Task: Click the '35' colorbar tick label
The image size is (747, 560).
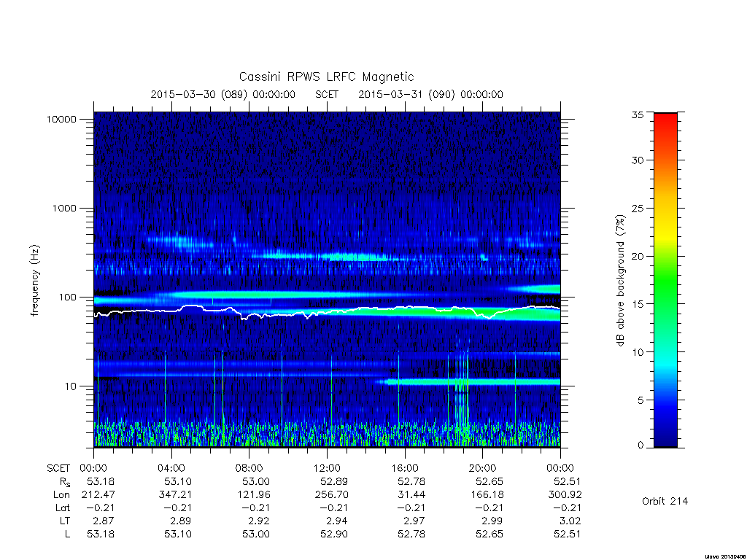Action: [x=638, y=114]
